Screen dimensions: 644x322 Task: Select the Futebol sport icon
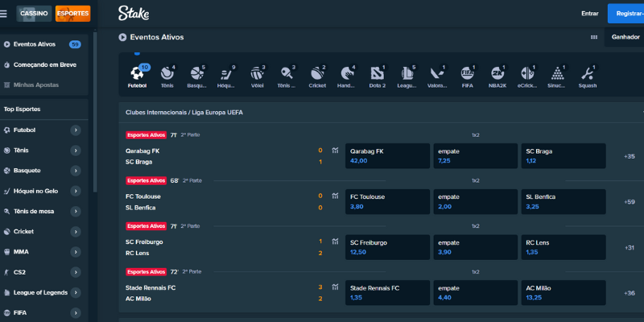point(138,75)
